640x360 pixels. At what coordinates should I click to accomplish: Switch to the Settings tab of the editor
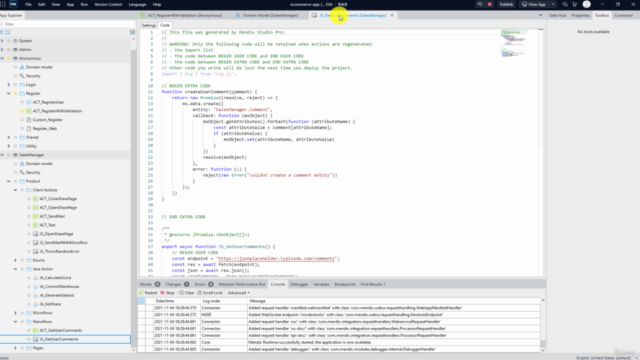149,25
